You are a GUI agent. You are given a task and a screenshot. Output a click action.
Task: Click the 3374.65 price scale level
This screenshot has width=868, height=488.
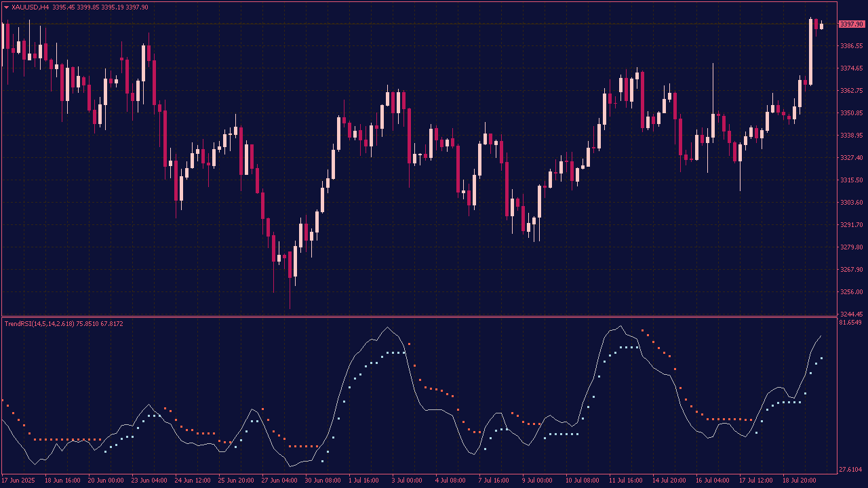851,68
